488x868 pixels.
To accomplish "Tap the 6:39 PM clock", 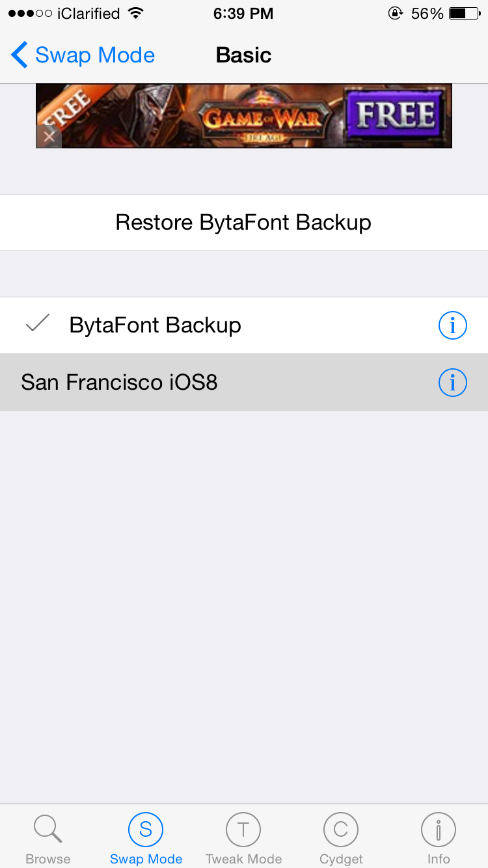I will [243, 14].
